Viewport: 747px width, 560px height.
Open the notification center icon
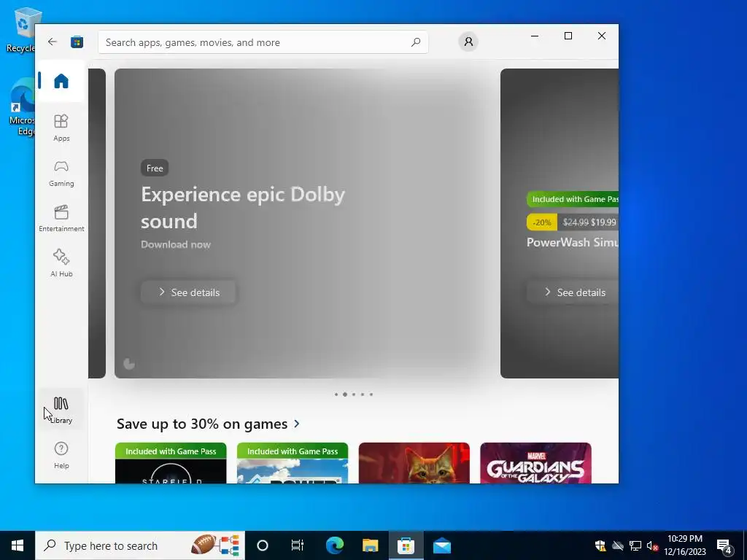(724, 546)
